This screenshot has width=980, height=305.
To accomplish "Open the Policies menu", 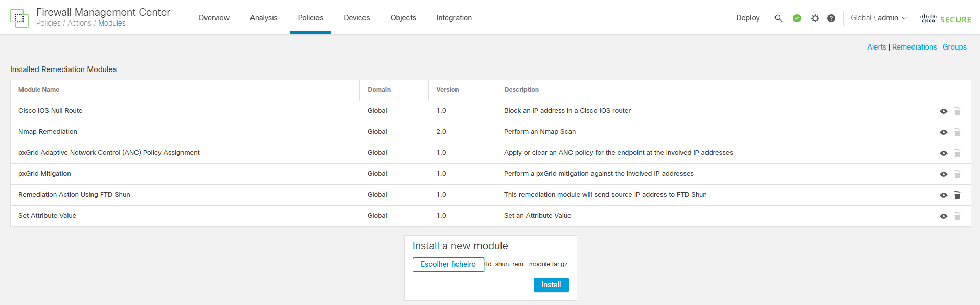I will [310, 18].
